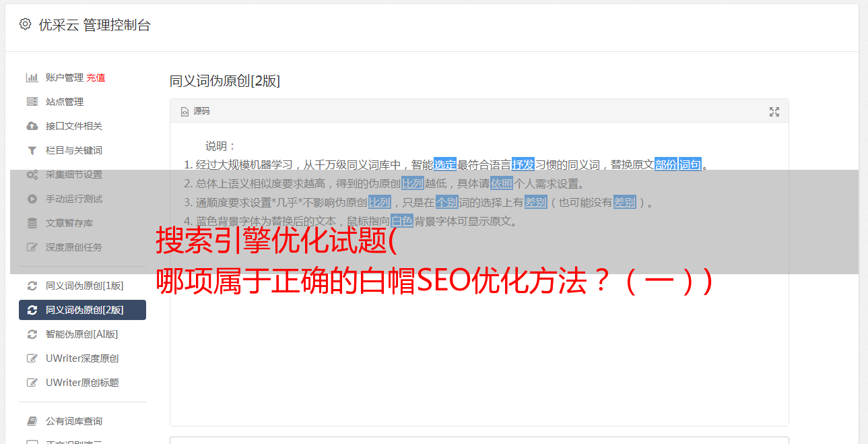Click the 源码 button in editor toolbar
868x444 pixels.
(x=195, y=111)
